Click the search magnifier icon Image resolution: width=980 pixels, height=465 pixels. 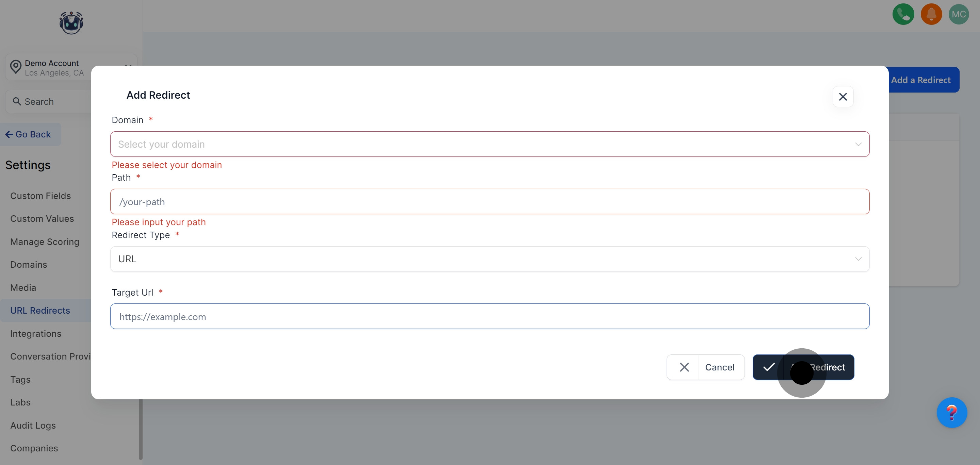coord(17,101)
